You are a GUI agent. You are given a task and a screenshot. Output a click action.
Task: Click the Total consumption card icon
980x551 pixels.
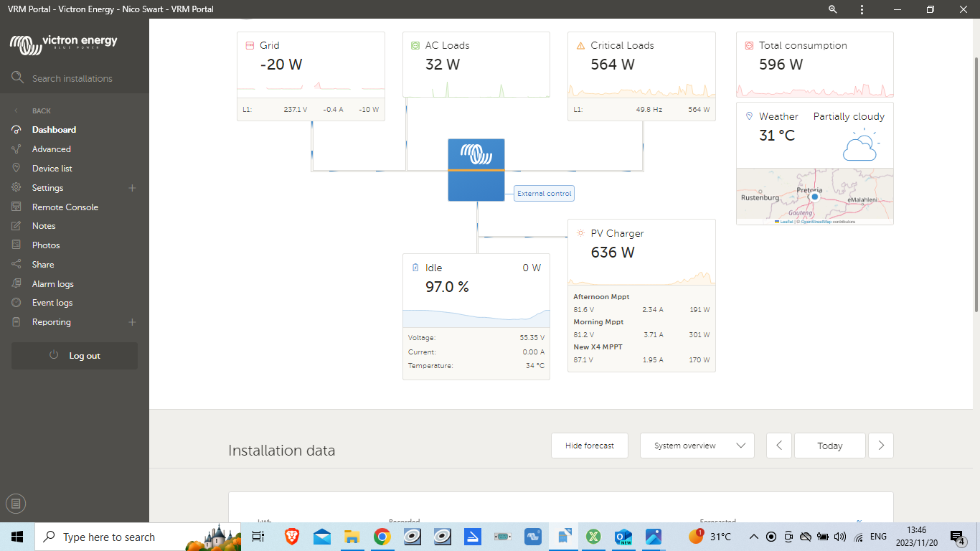749,45
